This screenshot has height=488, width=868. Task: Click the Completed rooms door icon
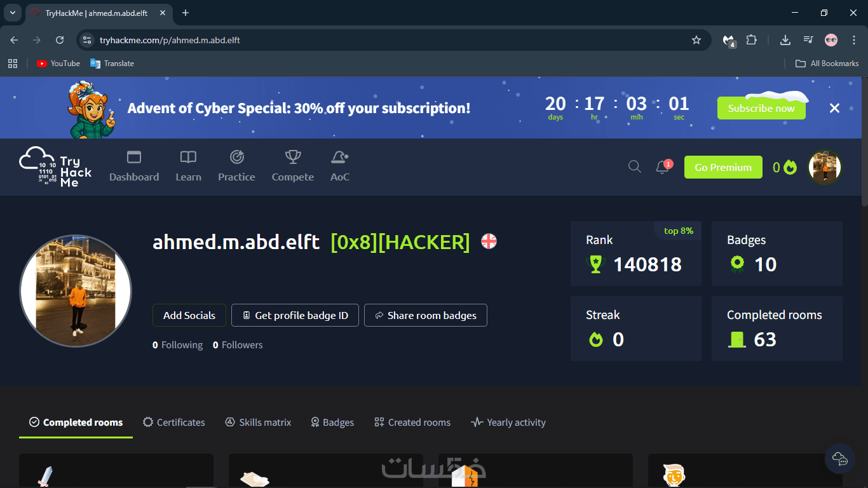point(737,339)
